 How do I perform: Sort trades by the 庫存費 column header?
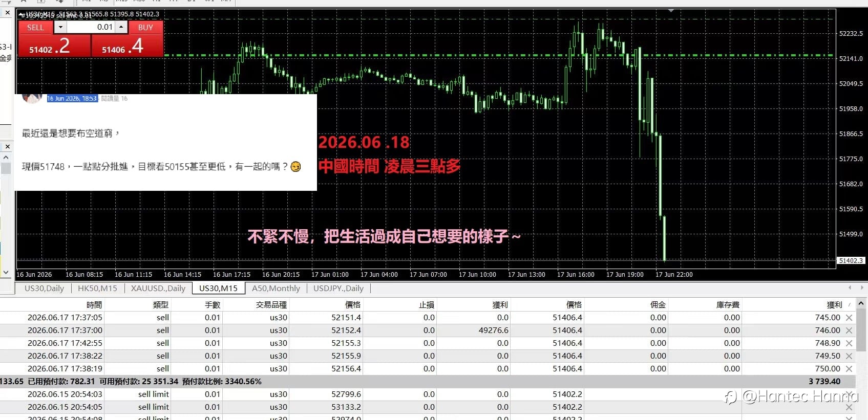(x=728, y=305)
